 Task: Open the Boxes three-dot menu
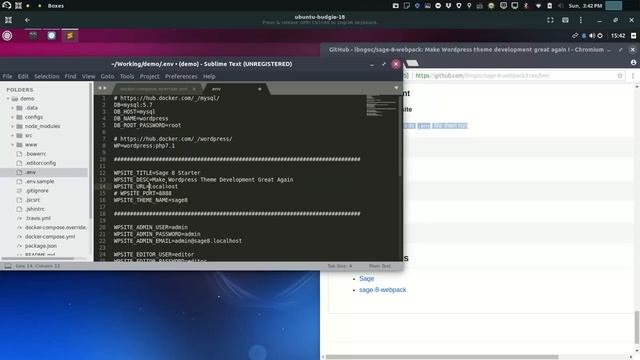[x=580, y=20]
